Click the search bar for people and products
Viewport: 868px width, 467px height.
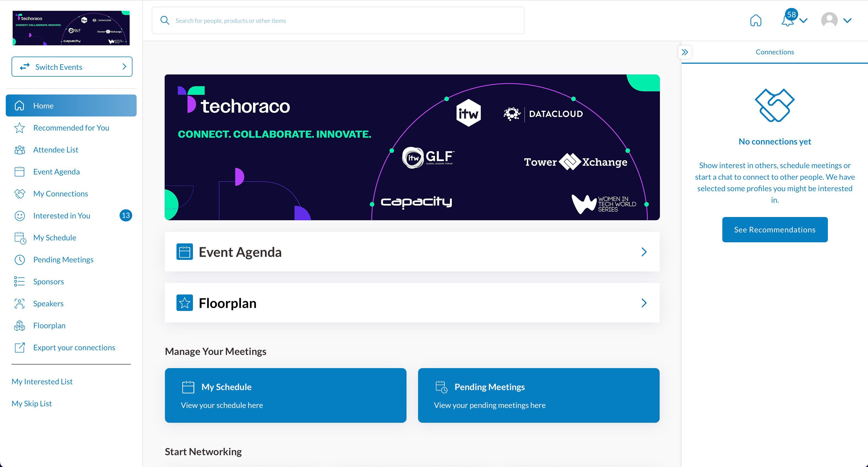tap(337, 20)
